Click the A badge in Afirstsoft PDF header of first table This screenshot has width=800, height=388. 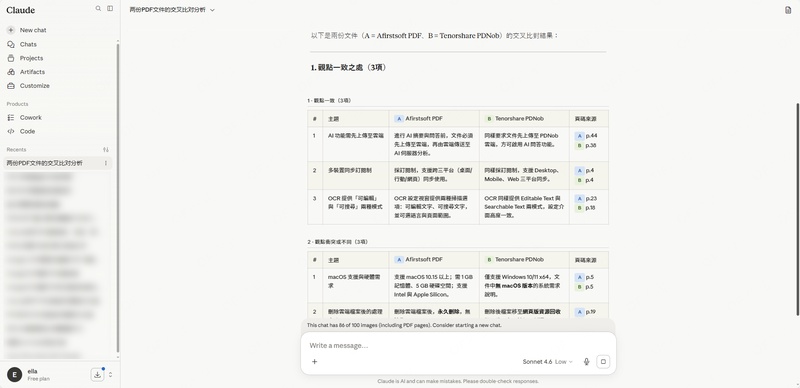pos(398,118)
